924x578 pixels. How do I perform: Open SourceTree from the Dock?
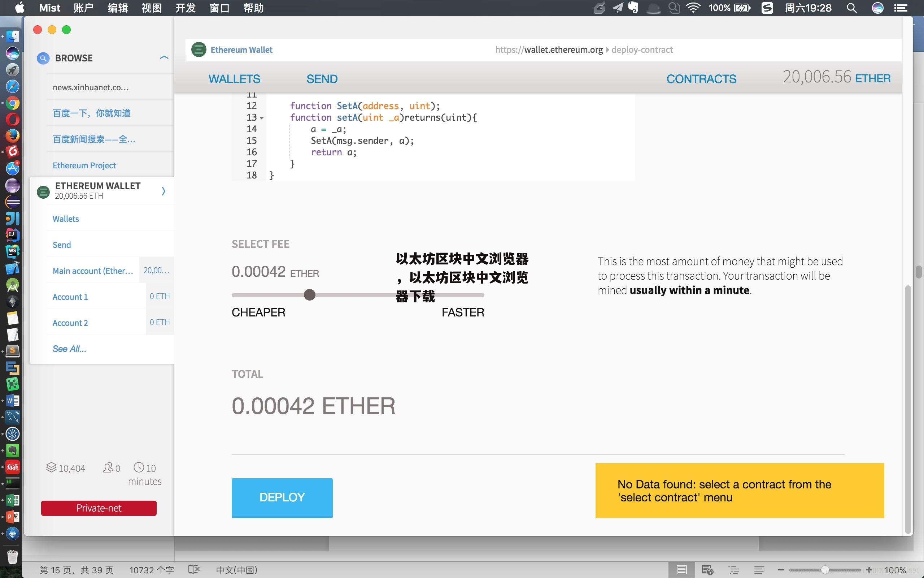point(13,433)
